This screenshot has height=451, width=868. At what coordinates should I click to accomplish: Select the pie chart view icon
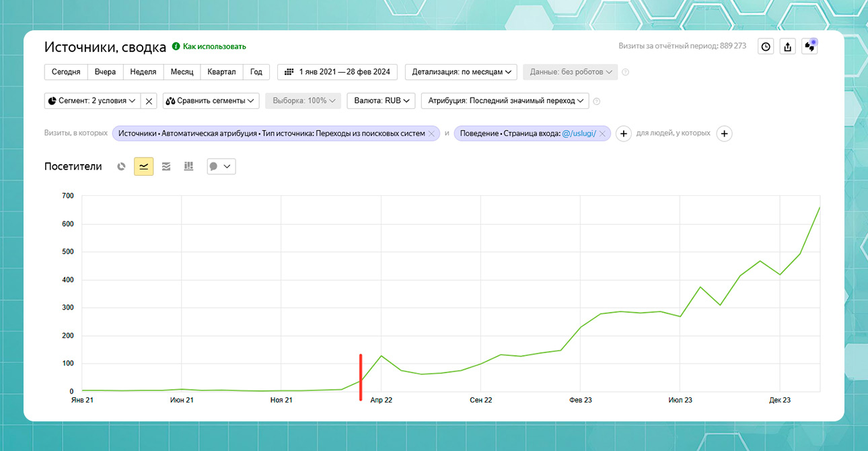[121, 166]
